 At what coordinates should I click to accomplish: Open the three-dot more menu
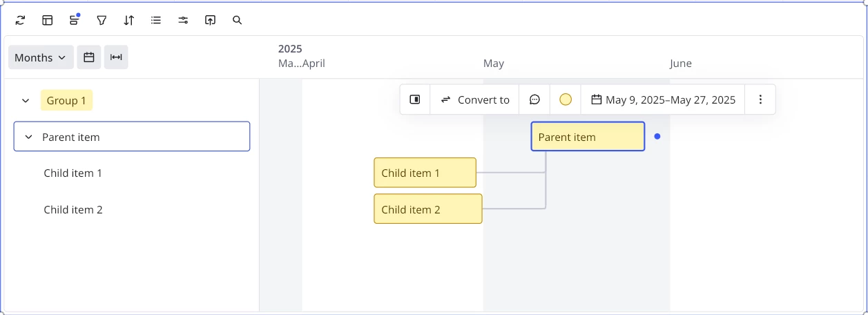(x=760, y=99)
